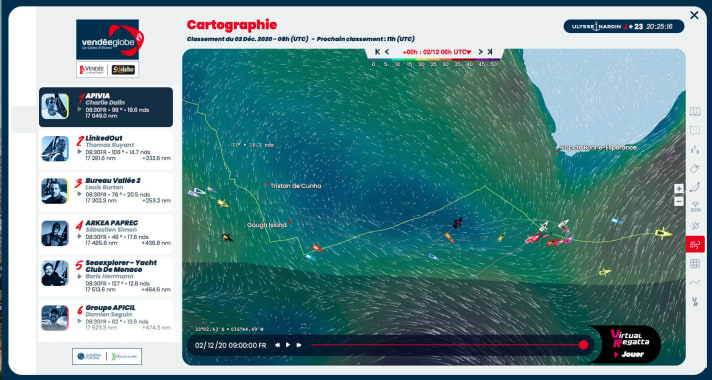Click Damien Seguin's skipper photo

55,318
